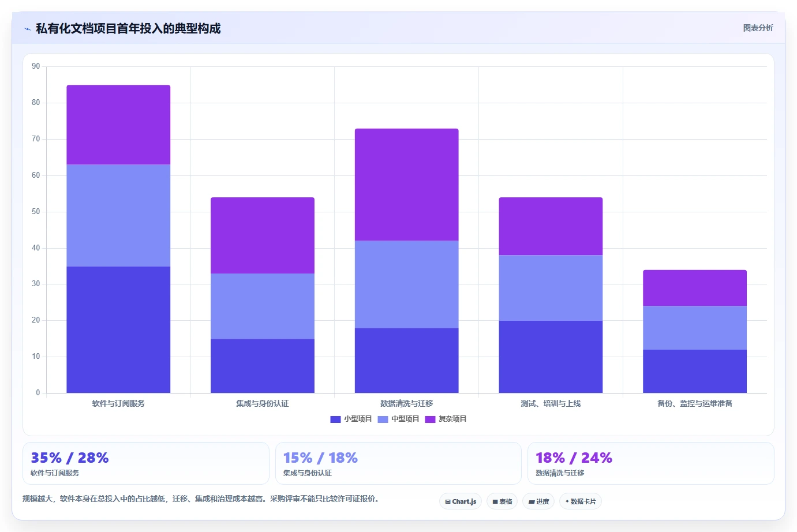Toggle the 小型项目 legend series
This screenshot has width=797, height=532.
351,419
